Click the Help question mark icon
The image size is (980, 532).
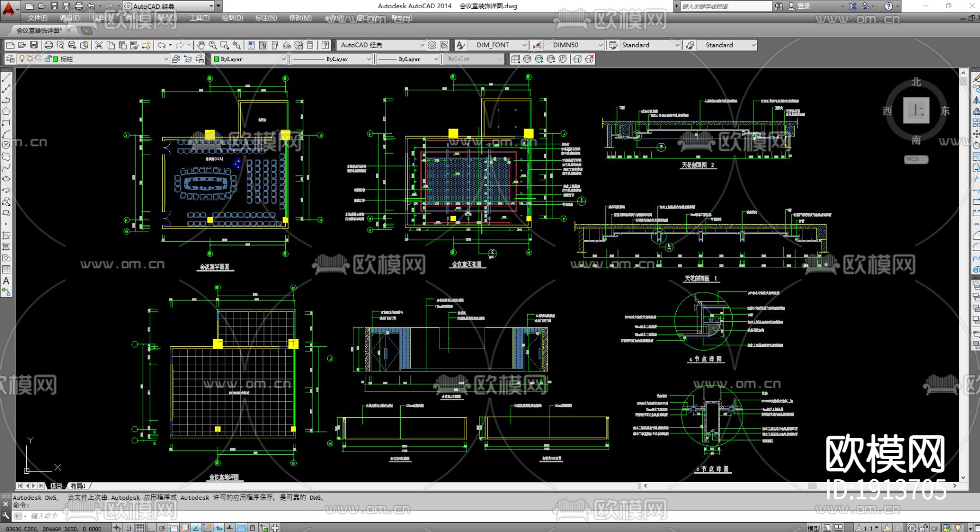tap(325, 45)
